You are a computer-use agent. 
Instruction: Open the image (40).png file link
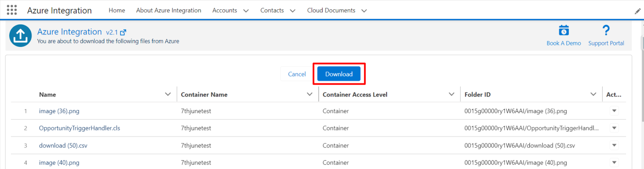[x=59, y=163]
